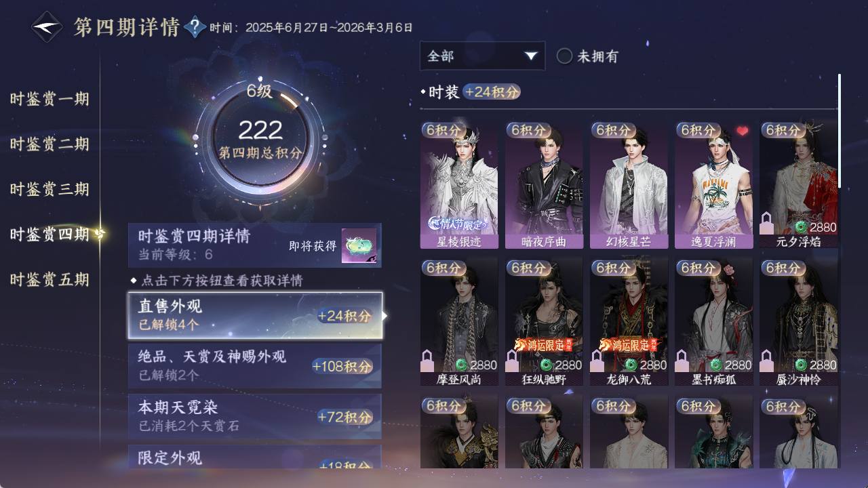Click the back arrow icon at top left

[47, 27]
